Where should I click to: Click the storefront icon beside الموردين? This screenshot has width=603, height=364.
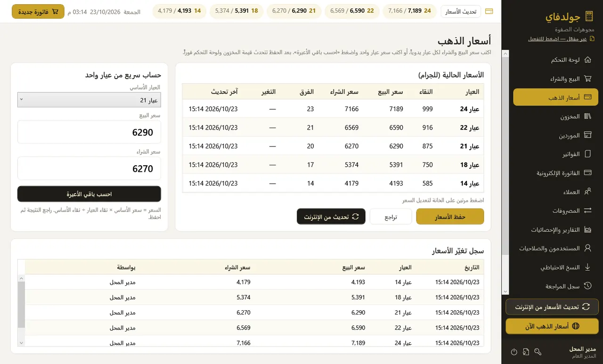coord(587,135)
